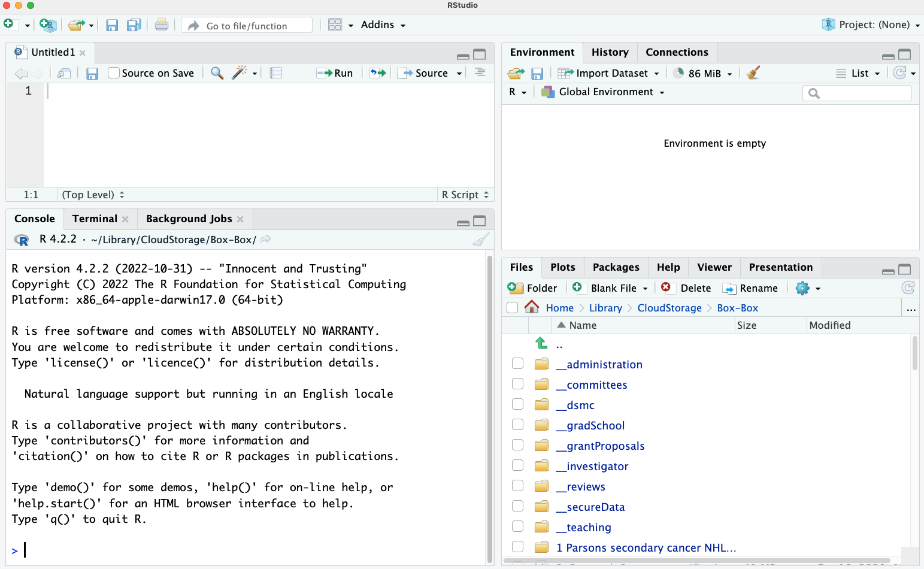The height and width of the screenshot is (569, 924).
Task: Navigate to CloudStorage breadcrumb link
Action: pyautogui.click(x=669, y=308)
